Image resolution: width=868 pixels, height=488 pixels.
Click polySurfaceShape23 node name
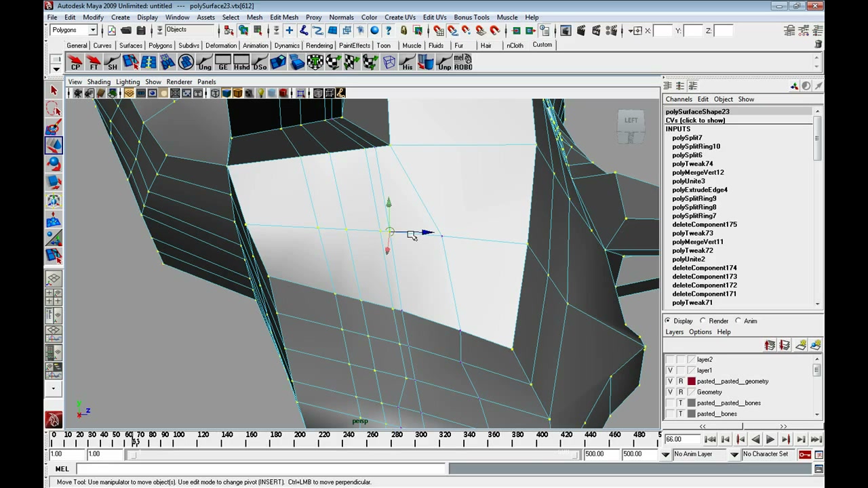pyautogui.click(x=697, y=111)
